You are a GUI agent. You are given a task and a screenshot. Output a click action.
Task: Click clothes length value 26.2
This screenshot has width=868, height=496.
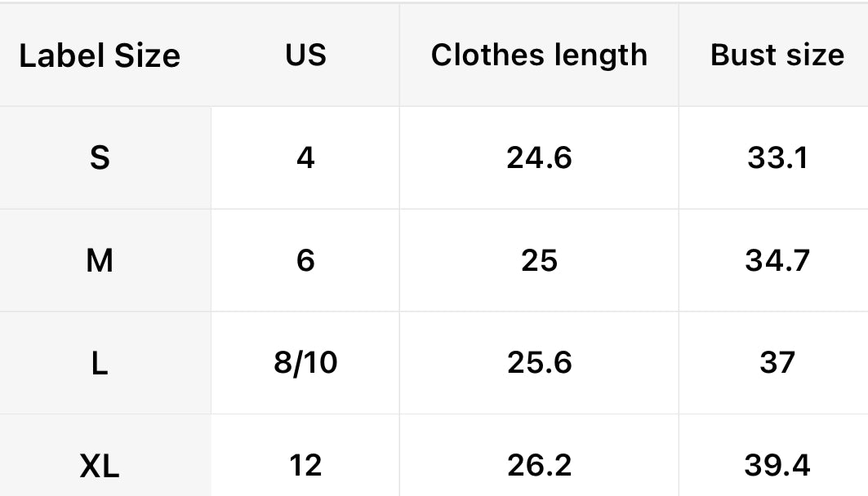pyautogui.click(x=539, y=466)
